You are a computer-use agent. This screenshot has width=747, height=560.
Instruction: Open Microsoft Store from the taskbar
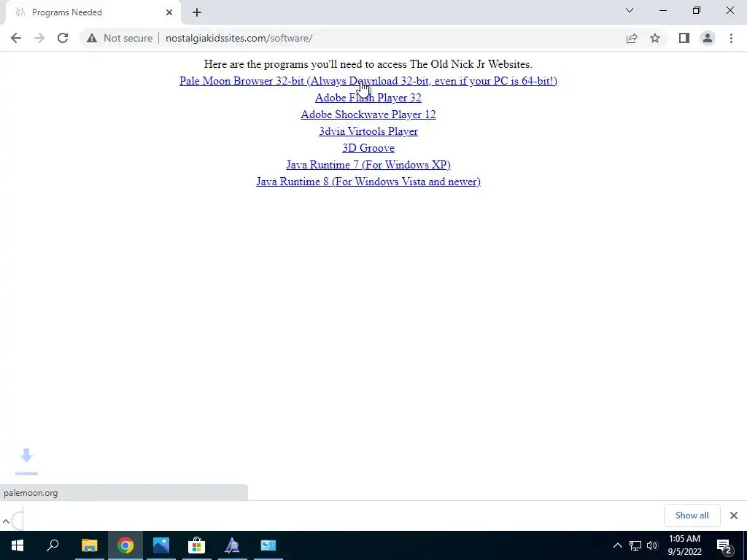click(197, 545)
